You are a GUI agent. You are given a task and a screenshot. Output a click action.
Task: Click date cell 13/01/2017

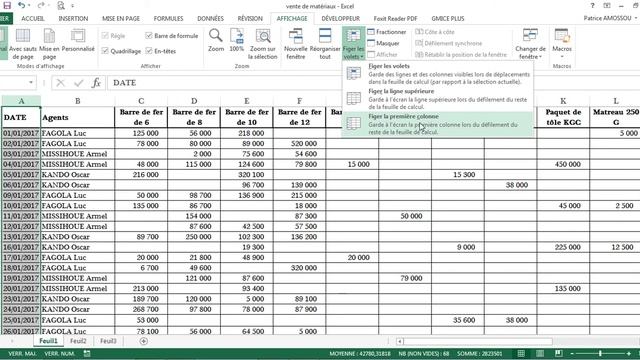(x=21, y=237)
